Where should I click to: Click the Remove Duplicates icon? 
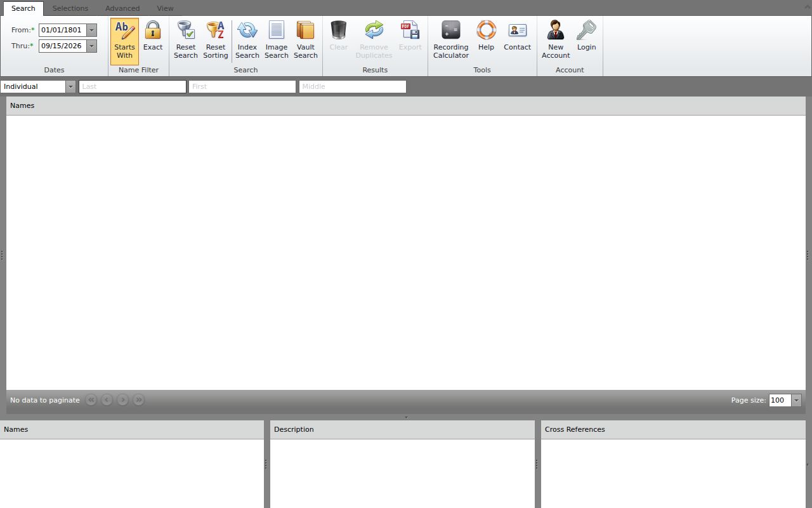tap(374, 30)
